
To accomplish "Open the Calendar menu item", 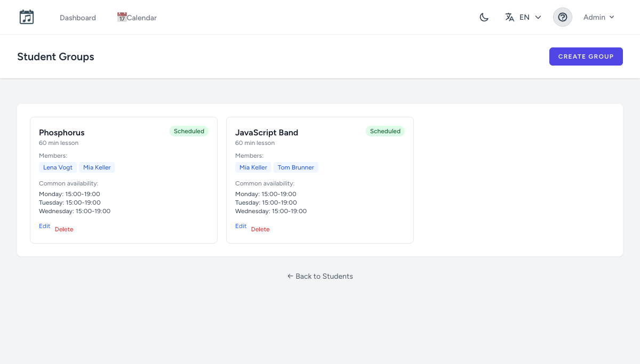I will pos(137,18).
